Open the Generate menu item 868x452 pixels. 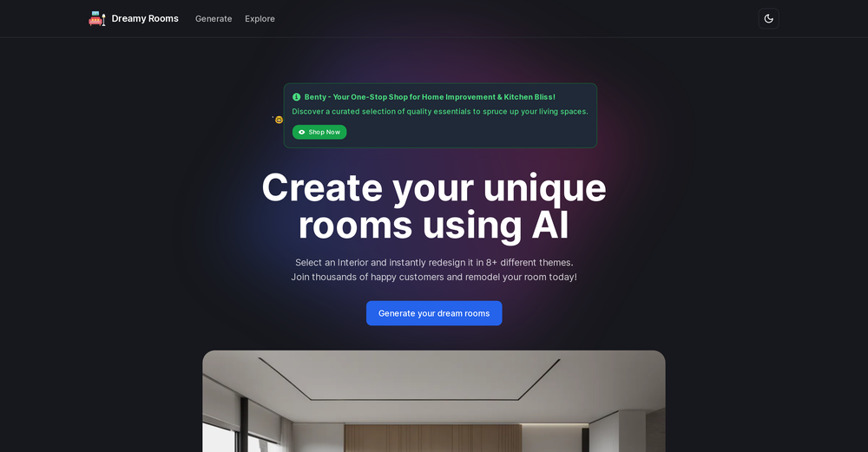[214, 19]
